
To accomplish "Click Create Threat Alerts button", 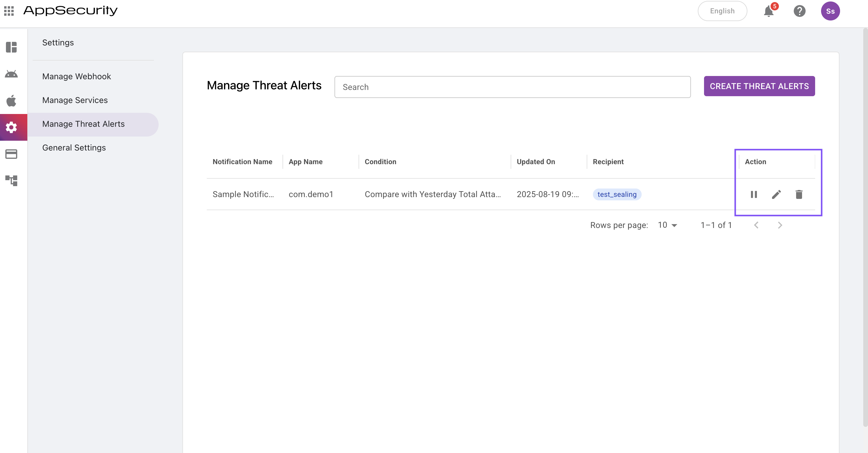I will (759, 86).
